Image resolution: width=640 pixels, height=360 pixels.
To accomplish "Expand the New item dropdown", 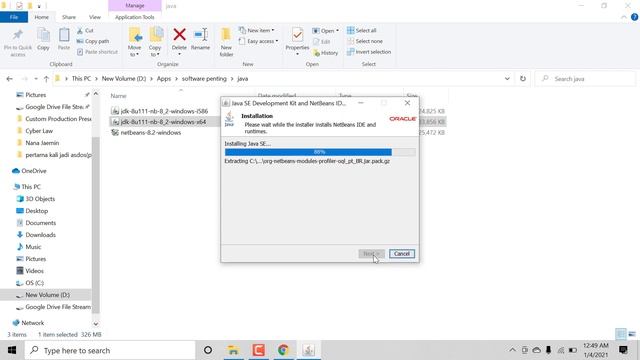I will 257,30.
